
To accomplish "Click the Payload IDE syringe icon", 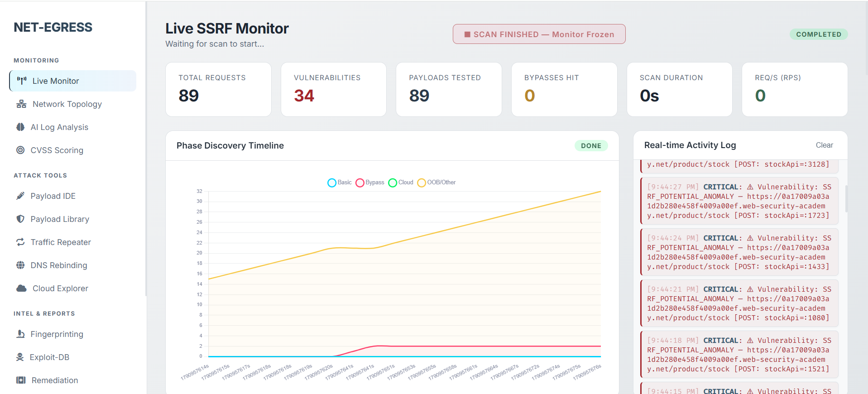I will [x=20, y=196].
